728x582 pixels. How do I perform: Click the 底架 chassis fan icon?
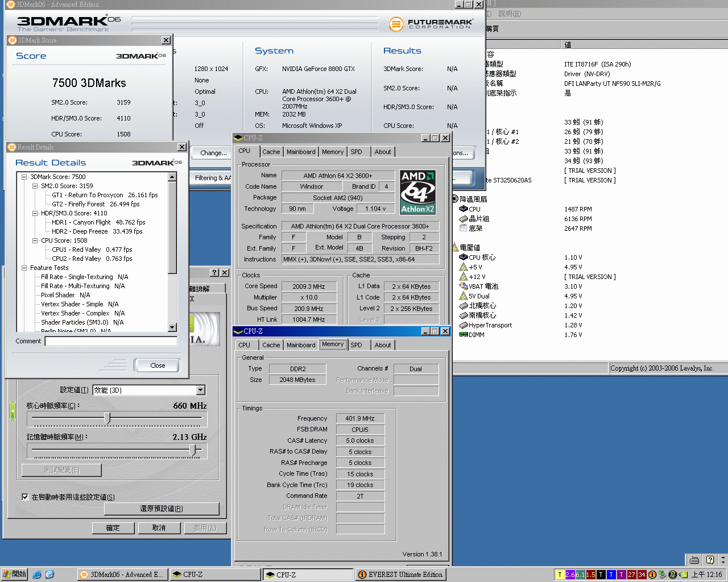pyautogui.click(x=464, y=228)
